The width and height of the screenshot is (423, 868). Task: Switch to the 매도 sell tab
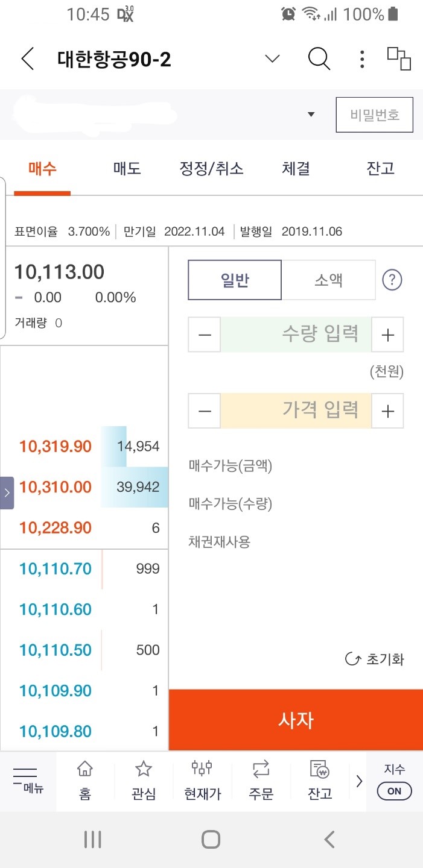coord(126,169)
